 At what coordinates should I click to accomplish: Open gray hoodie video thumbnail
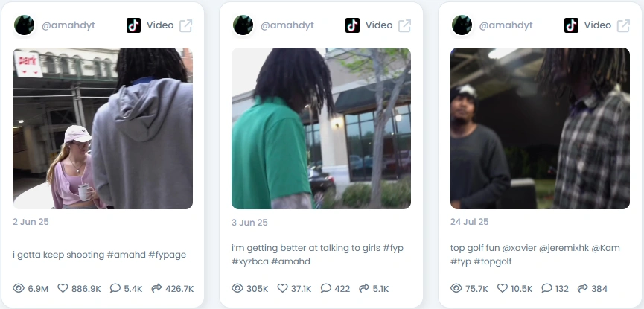103,128
